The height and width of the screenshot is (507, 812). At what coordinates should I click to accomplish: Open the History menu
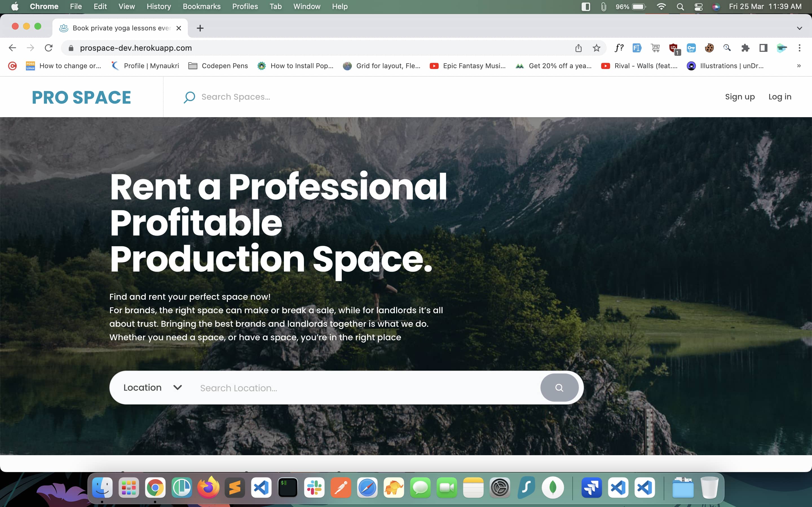click(158, 7)
